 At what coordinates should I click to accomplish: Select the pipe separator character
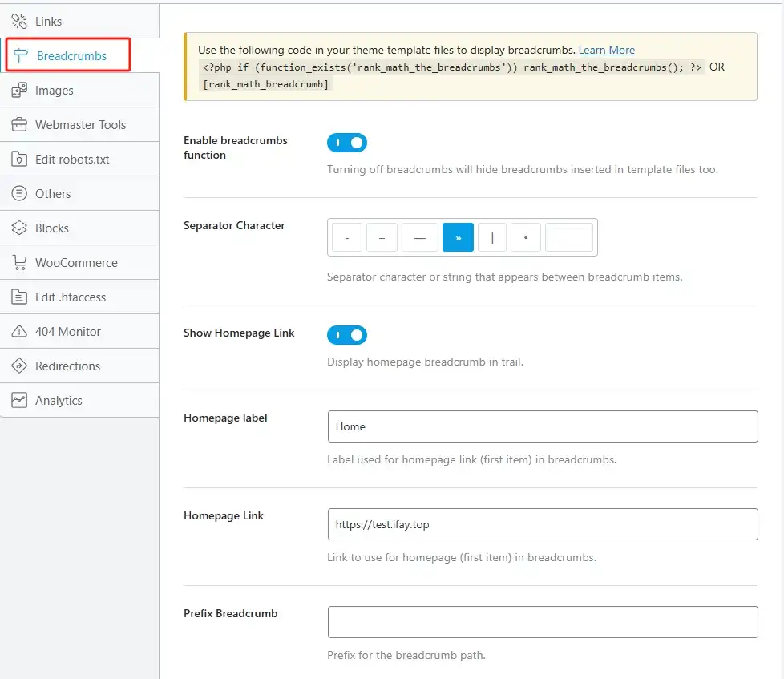tap(492, 237)
